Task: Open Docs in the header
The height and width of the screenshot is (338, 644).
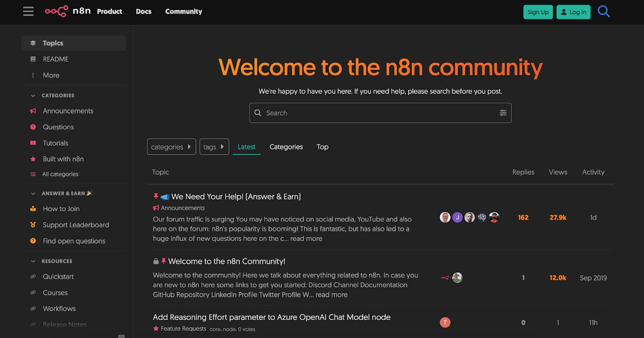Action: coord(144,12)
